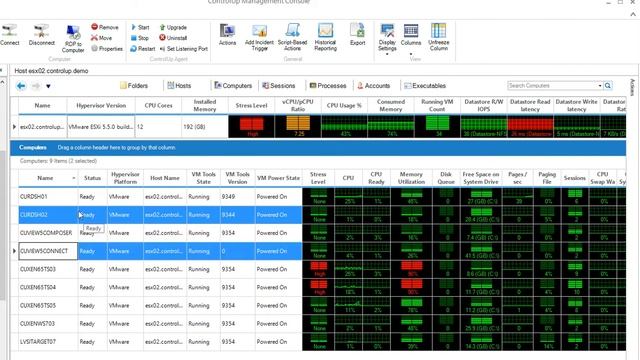The height and width of the screenshot is (360, 640).
Task: Sort computers by Stress Level column
Action: [318, 178]
